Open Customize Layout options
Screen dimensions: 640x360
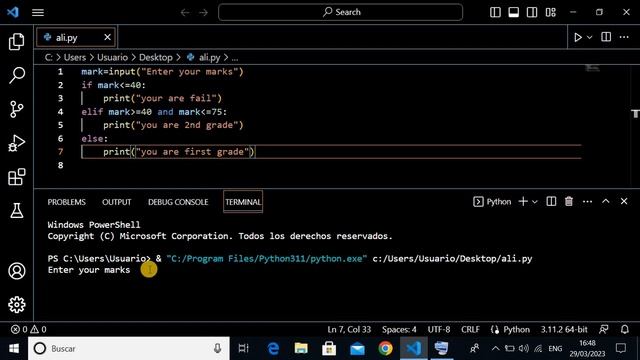click(551, 12)
